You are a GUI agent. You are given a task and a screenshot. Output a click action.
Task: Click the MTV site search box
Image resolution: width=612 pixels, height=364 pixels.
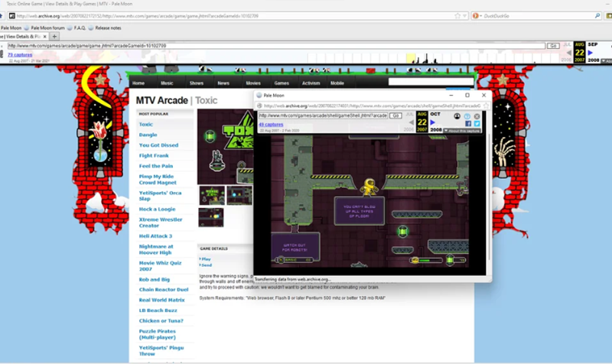(x=431, y=82)
